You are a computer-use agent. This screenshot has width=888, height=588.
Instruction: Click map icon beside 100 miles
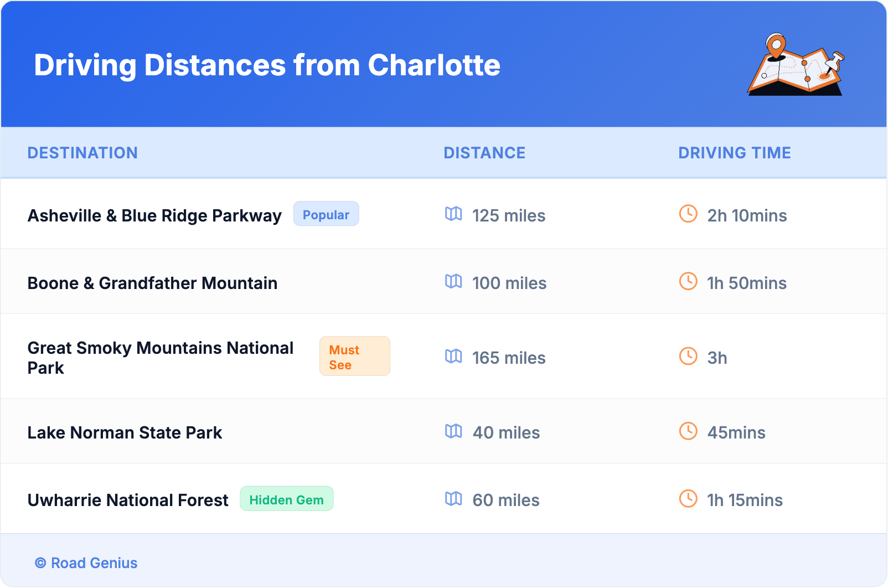tap(453, 281)
